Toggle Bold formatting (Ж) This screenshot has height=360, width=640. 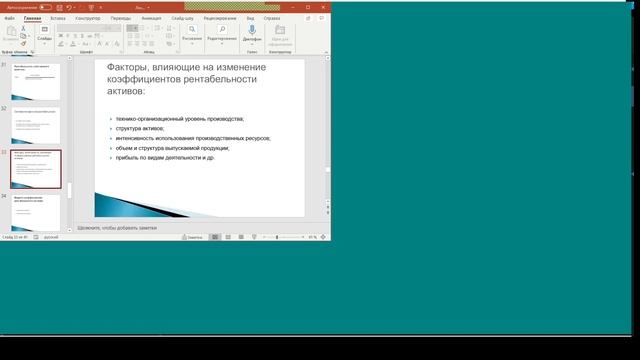(x=60, y=36)
